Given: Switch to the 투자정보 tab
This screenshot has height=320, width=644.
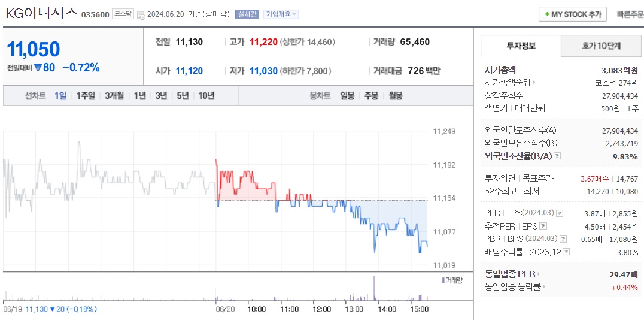Looking at the screenshot, I should point(521,46).
